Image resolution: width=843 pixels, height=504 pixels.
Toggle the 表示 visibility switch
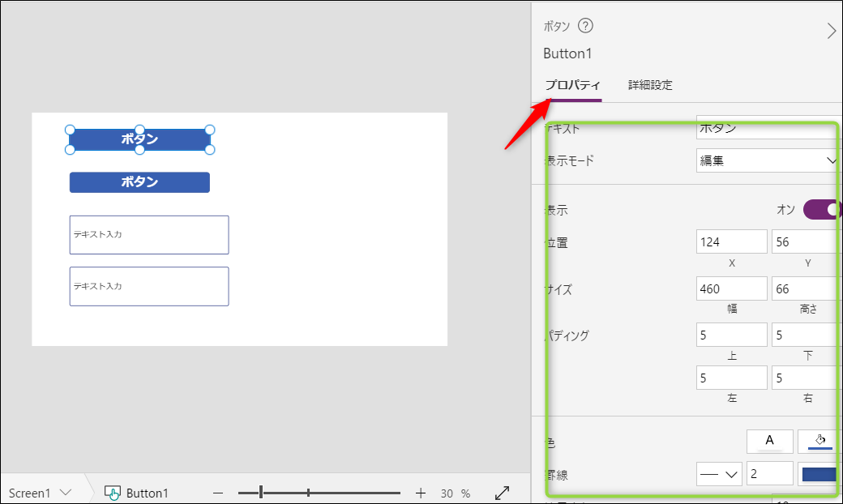821,210
